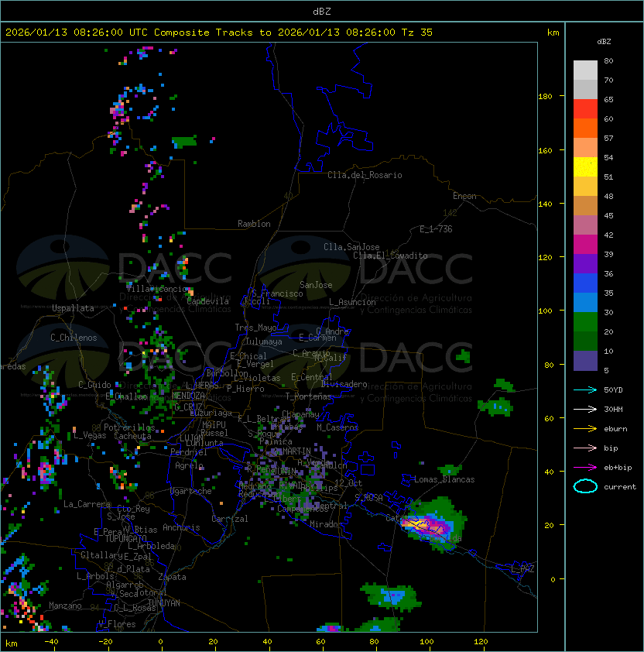Screen dimensions: 644x652
Task: Select the yellow 54 dBZ color swatch
Action: click(x=585, y=167)
